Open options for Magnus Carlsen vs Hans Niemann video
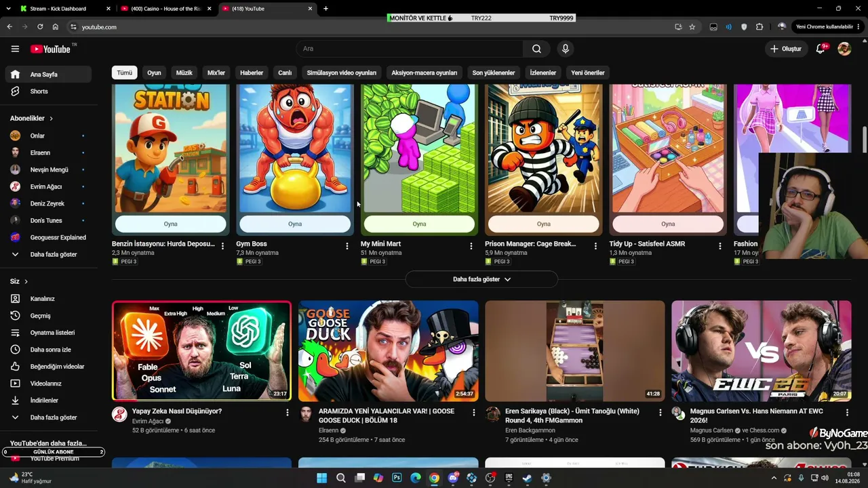The width and height of the screenshot is (868, 488). (x=847, y=412)
